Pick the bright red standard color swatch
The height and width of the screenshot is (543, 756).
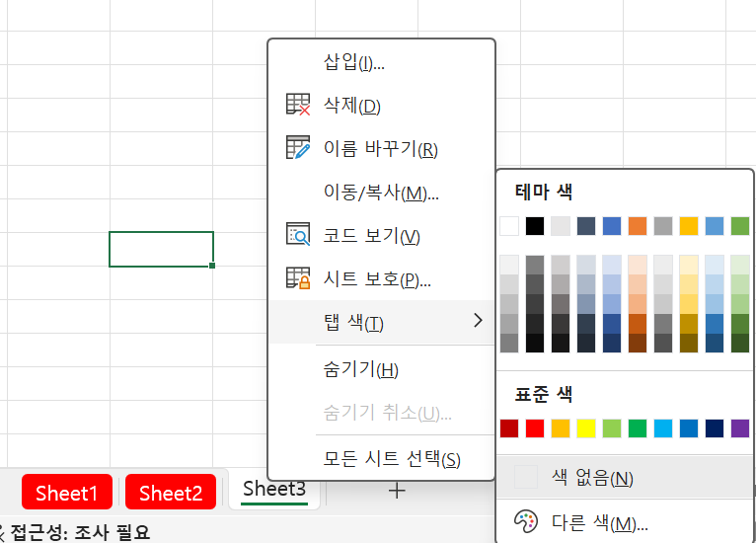coord(535,428)
